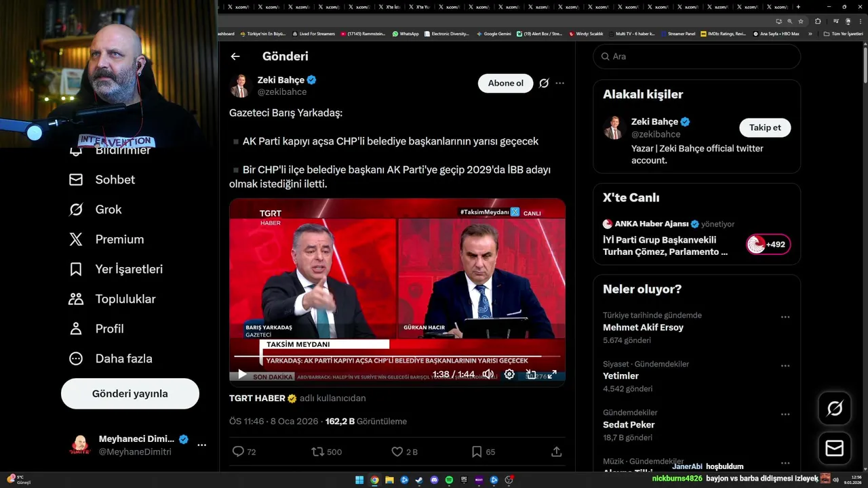
Task: Open Spotify from the taskbar
Action: 449,480
